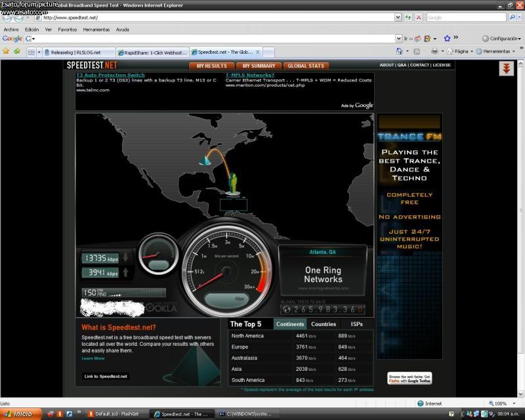Select the Continents tab in Top 5
Screen dimensions: 525x420
(x=290, y=324)
